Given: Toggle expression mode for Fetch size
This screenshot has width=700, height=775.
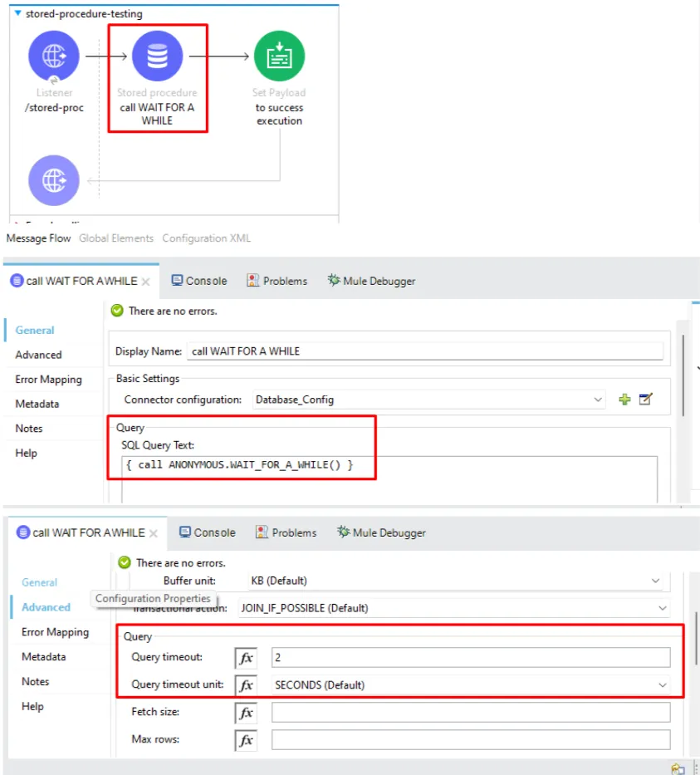Looking at the screenshot, I should coord(246,713).
